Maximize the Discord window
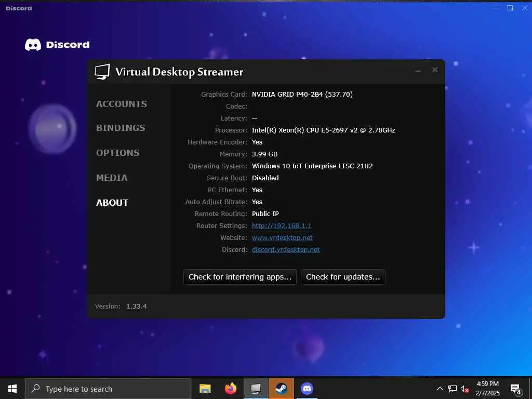 pos(510,8)
